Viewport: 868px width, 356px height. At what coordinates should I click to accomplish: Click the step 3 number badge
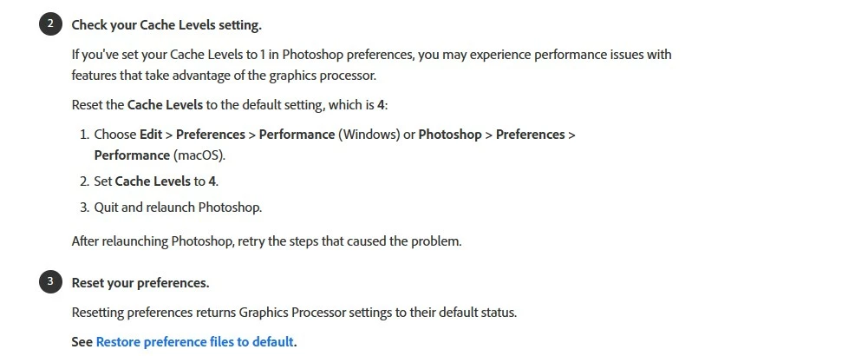(x=50, y=281)
